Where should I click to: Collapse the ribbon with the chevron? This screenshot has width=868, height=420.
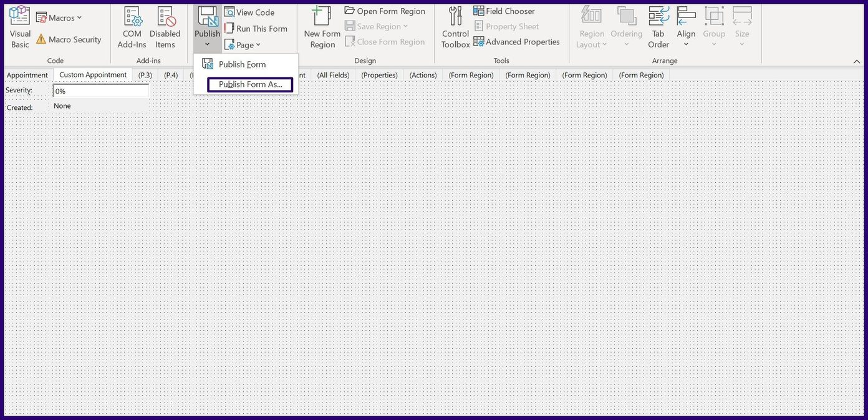click(x=857, y=62)
